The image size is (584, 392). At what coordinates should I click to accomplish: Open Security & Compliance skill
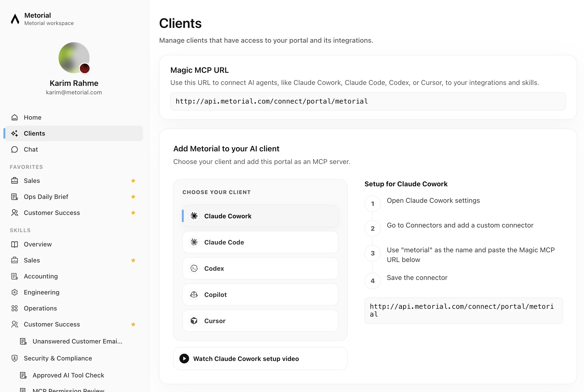click(74, 358)
